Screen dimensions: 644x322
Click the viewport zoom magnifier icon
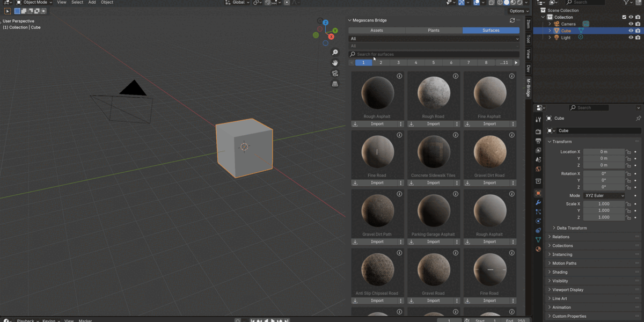coord(335,53)
